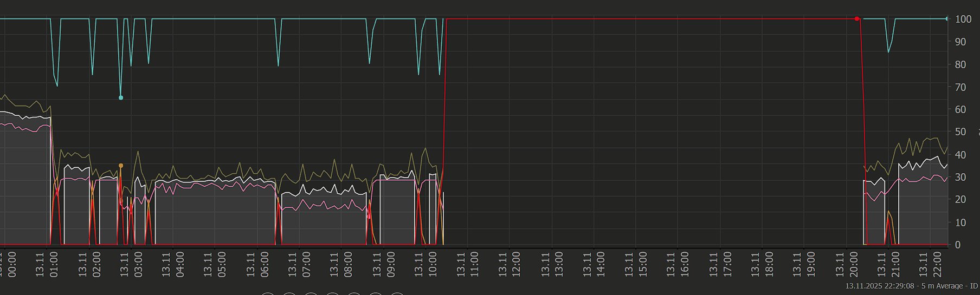Click the y-axis label 90
The height and width of the screenshot is (295, 980).
pyautogui.click(x=960, y=42)
